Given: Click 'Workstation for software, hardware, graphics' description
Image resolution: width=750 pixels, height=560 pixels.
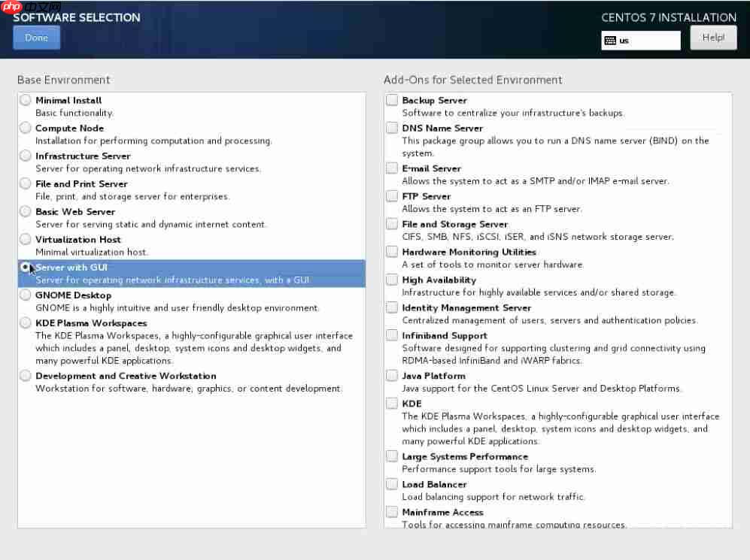Looking at the screenshot, I should coord(189,389).
